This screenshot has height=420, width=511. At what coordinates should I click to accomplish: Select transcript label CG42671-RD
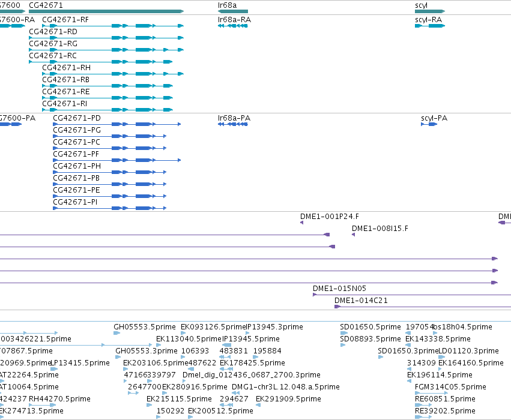coord(53,32)
